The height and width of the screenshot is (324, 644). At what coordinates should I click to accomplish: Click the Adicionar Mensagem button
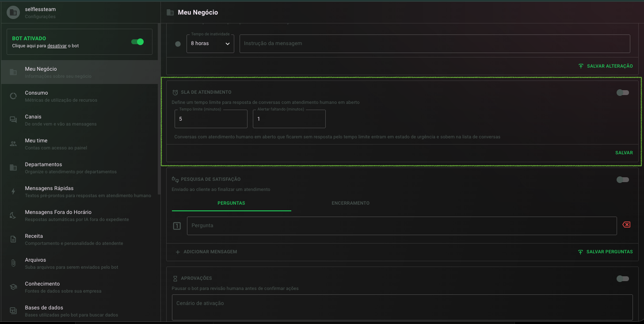[x=206, y=252]
